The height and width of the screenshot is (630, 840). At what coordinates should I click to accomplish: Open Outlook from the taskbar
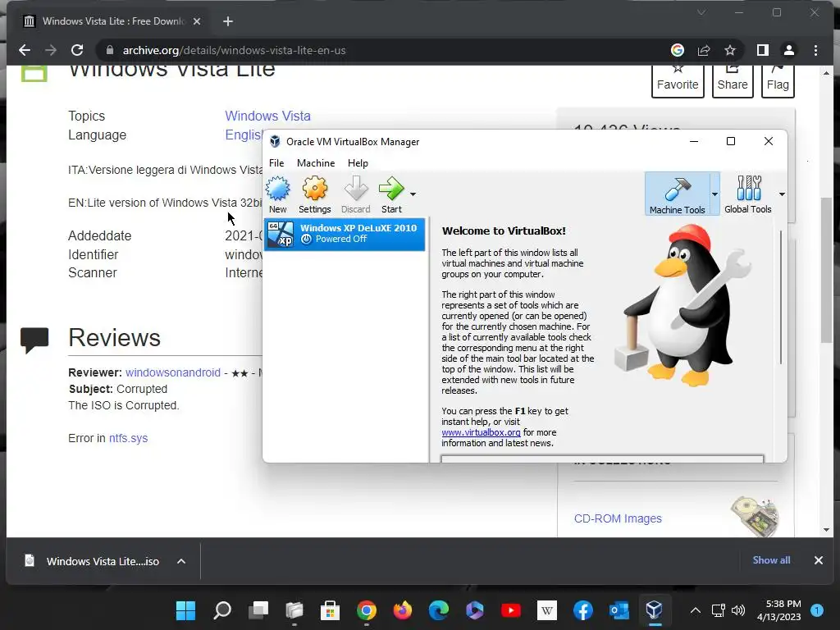619,610
